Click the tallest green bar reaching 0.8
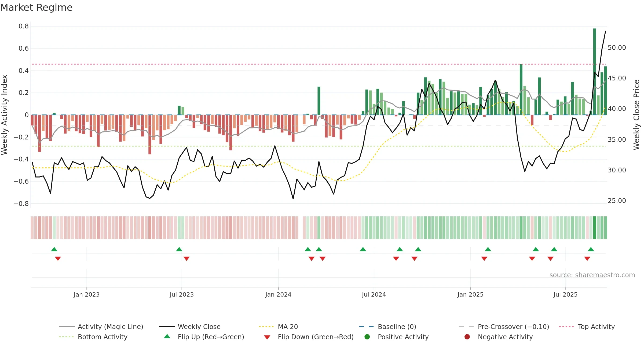The image size is (644, 362). (595, 72)
